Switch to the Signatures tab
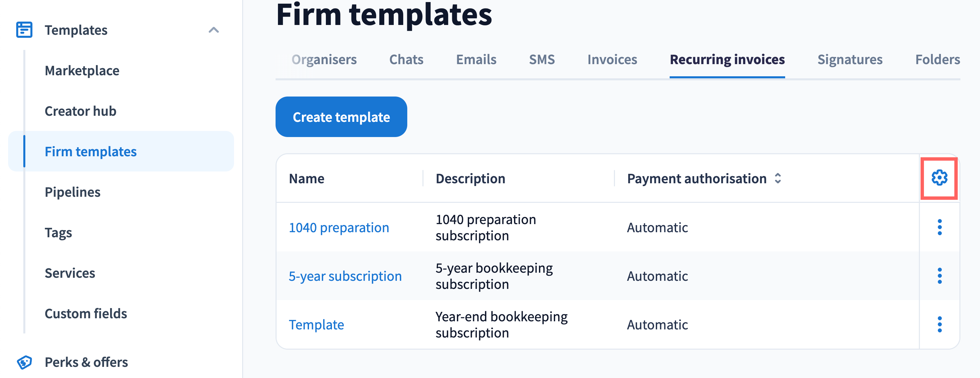Viewport: 980px width, 378px height. tap(850, 59)
